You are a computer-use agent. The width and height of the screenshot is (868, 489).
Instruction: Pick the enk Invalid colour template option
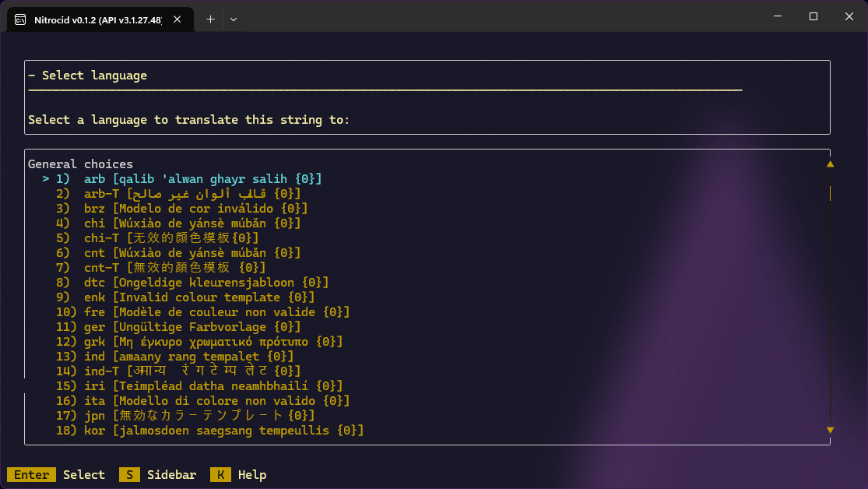point(199,297)
